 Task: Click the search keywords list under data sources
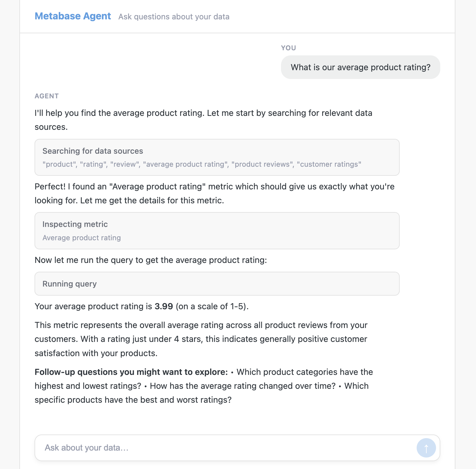tap(202, 164)
